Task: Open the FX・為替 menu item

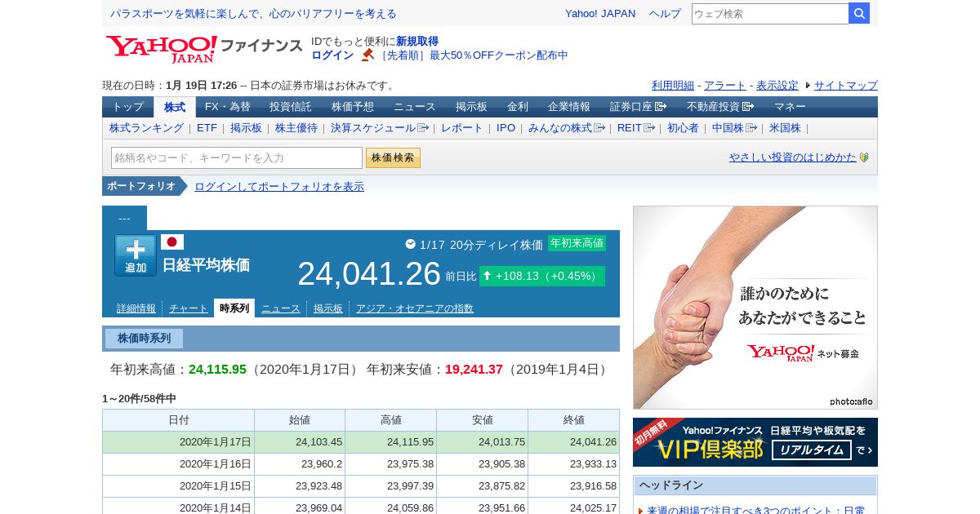Action: tap(228, 107)
